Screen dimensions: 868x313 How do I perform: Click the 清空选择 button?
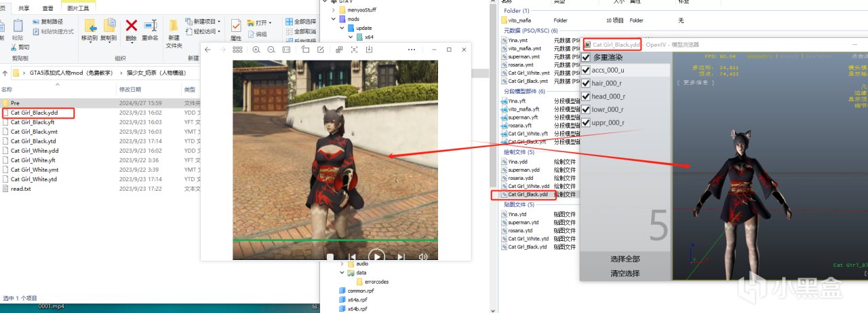(x=625, y=273)
